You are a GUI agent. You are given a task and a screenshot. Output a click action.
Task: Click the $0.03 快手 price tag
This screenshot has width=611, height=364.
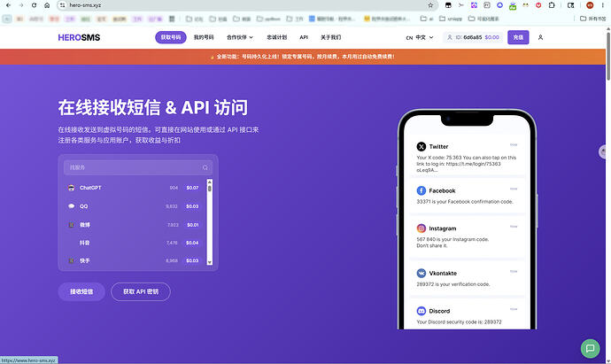pyautogui.click(x=192, y=260)
